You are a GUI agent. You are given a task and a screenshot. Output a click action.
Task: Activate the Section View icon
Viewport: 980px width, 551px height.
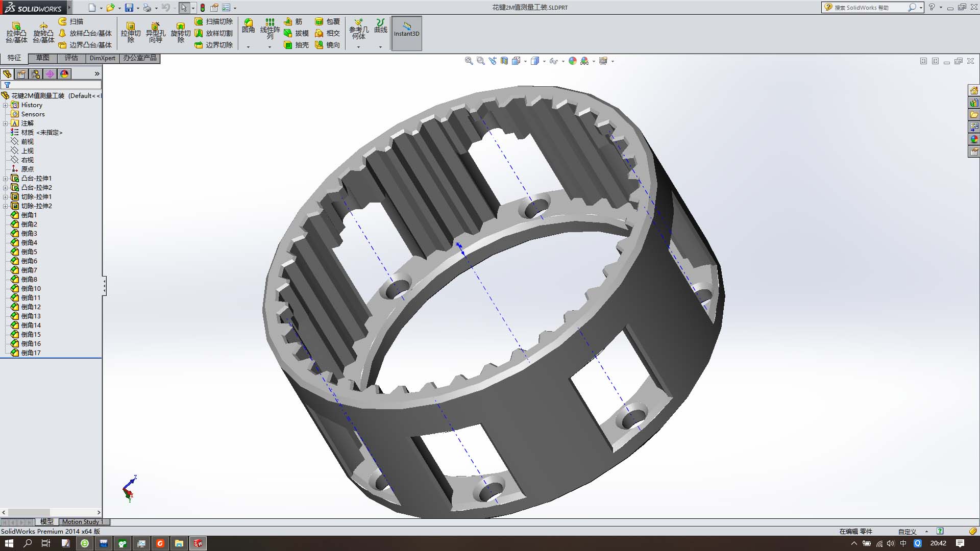point(504,61)
